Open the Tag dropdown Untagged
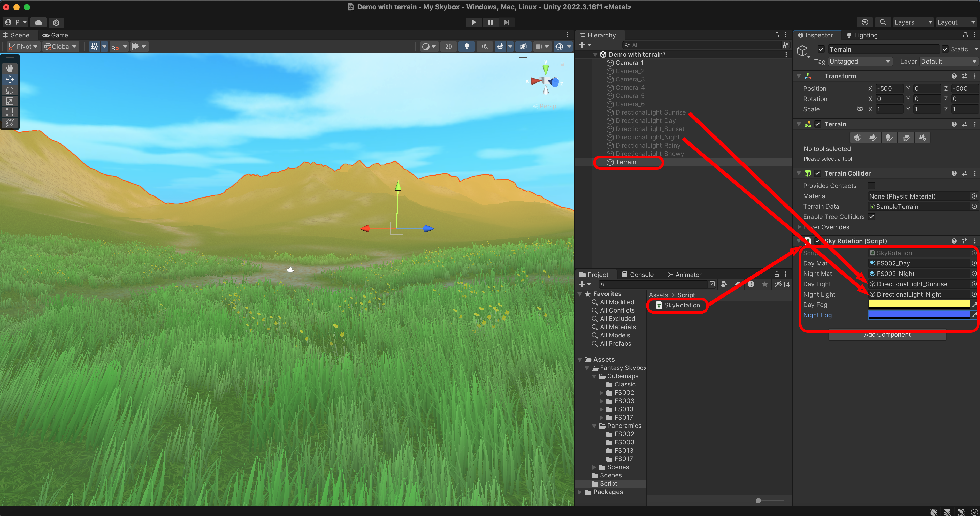This screenshot has width=980, height=516. point(859,62)
